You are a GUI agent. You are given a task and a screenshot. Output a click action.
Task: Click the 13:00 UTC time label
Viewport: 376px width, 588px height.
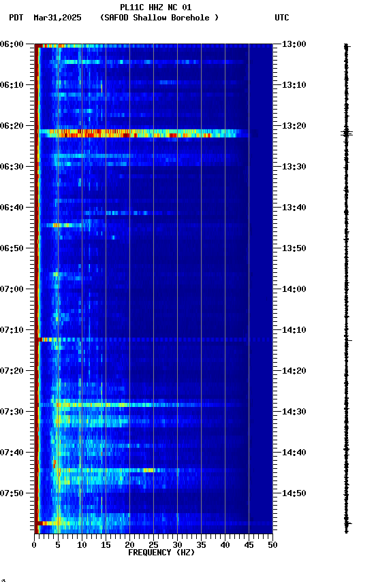294,44
